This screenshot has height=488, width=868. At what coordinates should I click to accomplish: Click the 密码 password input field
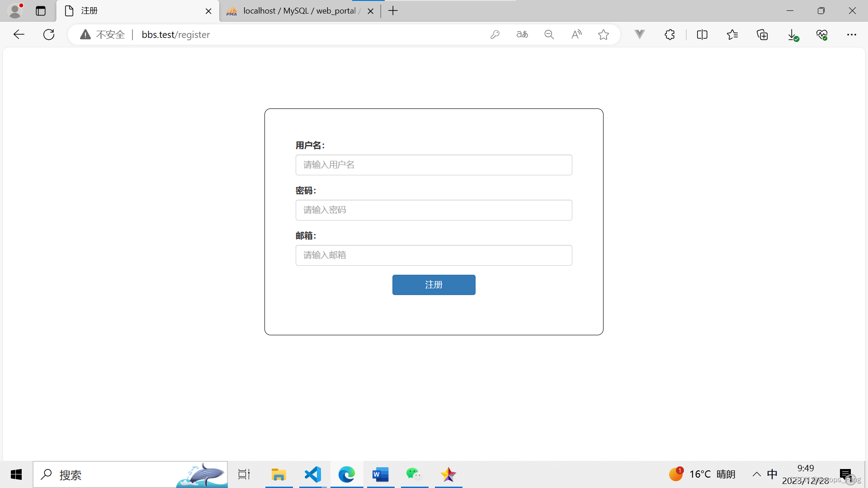click(434, 210)
